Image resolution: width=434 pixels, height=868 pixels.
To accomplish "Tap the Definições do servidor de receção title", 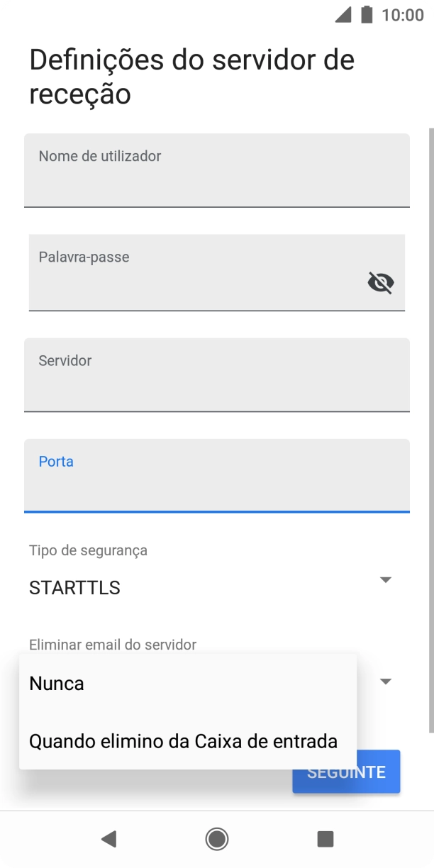I will pyautogui.click(x=191, y=74).
